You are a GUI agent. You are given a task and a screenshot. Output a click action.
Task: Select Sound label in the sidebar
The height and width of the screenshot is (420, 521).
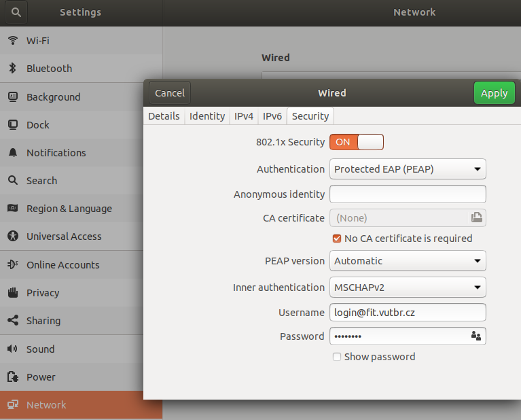click(x=41, y=349)
